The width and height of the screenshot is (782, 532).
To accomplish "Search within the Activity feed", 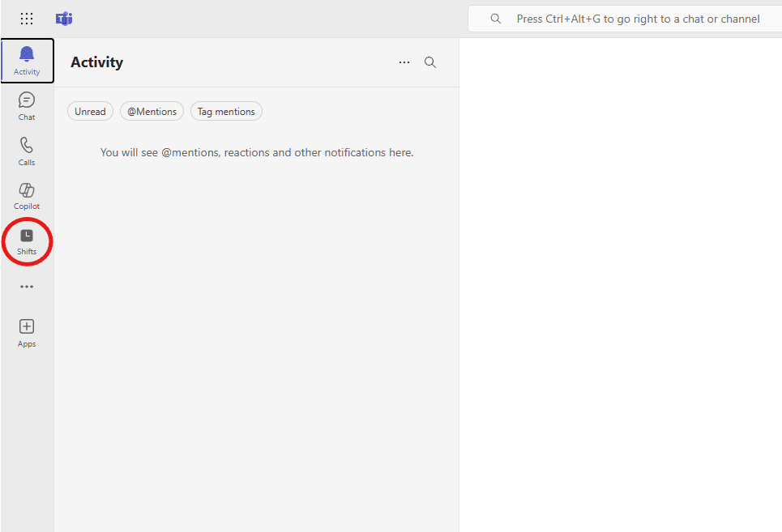I will click(430, 62).
